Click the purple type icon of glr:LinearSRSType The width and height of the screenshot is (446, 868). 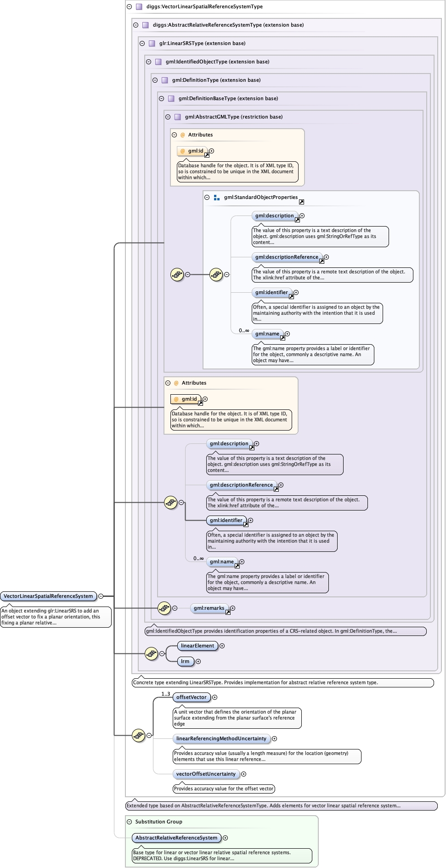[x=152, y=43]
